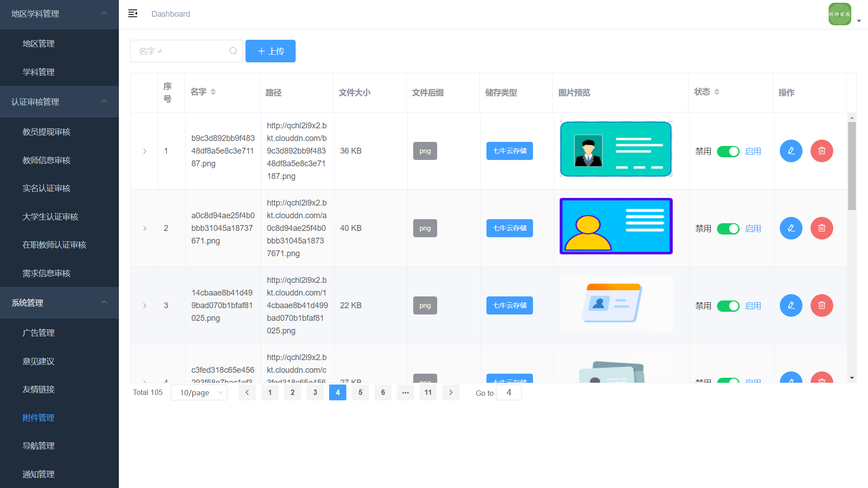Click the blue edit icon for row 3

[x=791, y=305]
